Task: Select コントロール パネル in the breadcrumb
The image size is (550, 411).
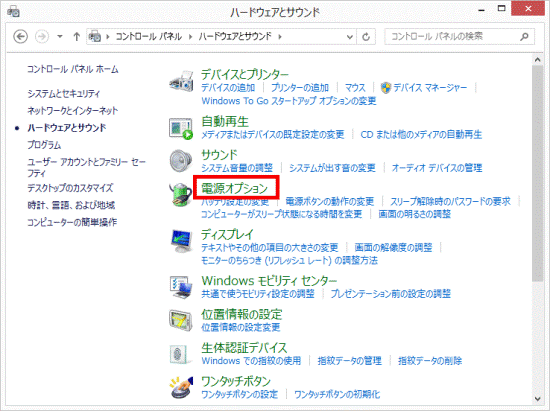Action: click(148, 36)
